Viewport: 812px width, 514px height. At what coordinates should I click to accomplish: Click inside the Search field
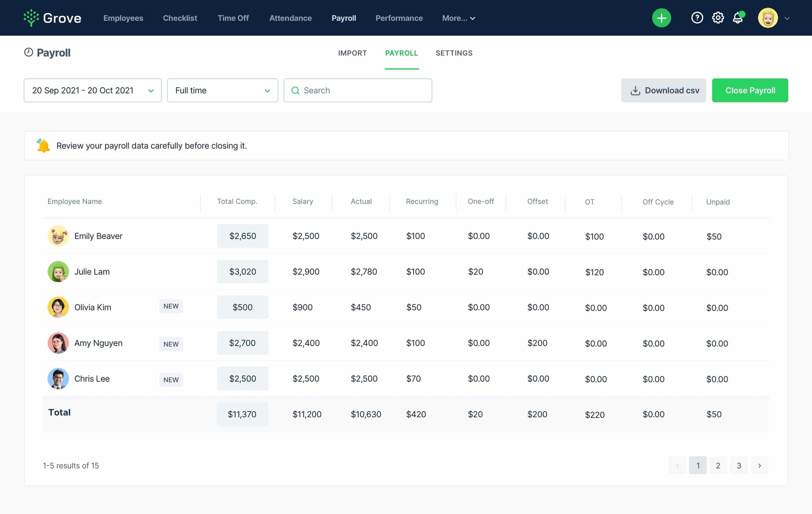pos(358,90)
